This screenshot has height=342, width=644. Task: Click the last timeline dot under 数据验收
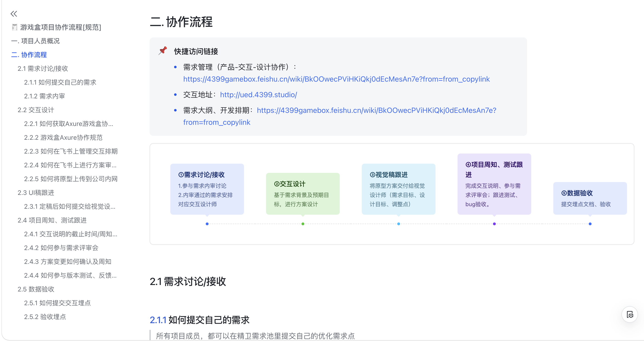[x=590, y=224]
